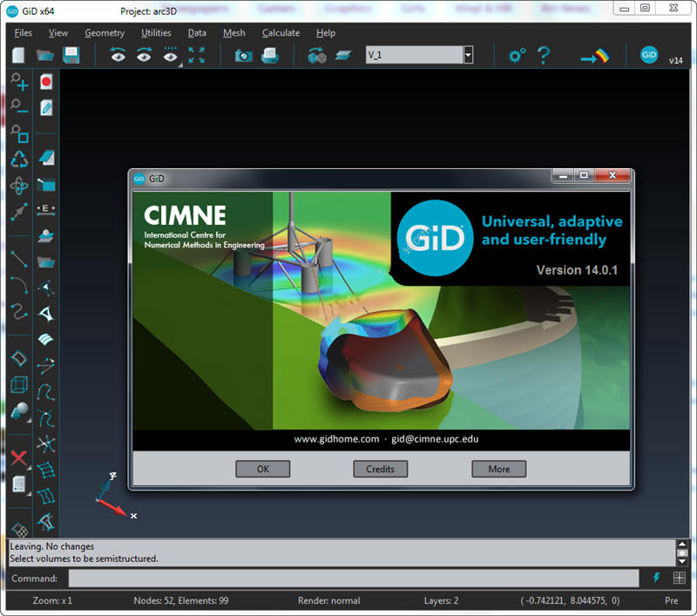Screen dimensions: 697x616
Task: Click the distance E measurement icon
Action: (46, 210)
